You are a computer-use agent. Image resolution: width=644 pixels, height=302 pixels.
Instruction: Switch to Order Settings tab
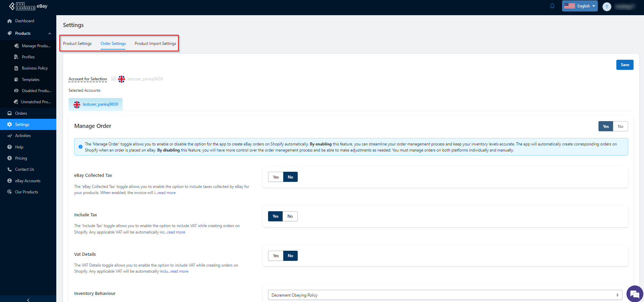coord(113,44)
